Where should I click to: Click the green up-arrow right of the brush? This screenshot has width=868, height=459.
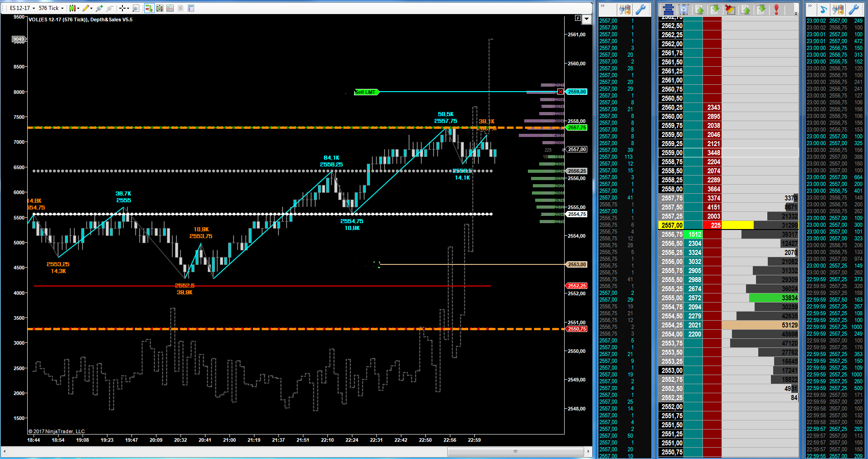click(x=746, y=10)
